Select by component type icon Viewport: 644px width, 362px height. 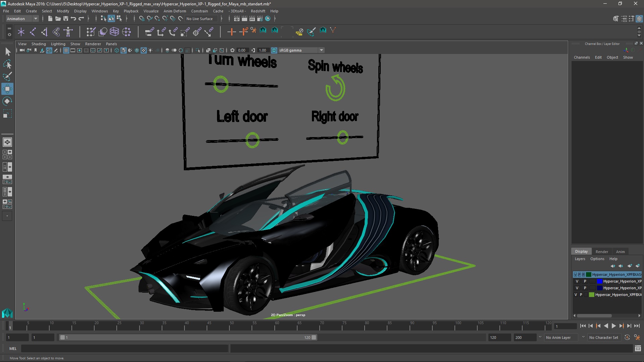point(119,19)
